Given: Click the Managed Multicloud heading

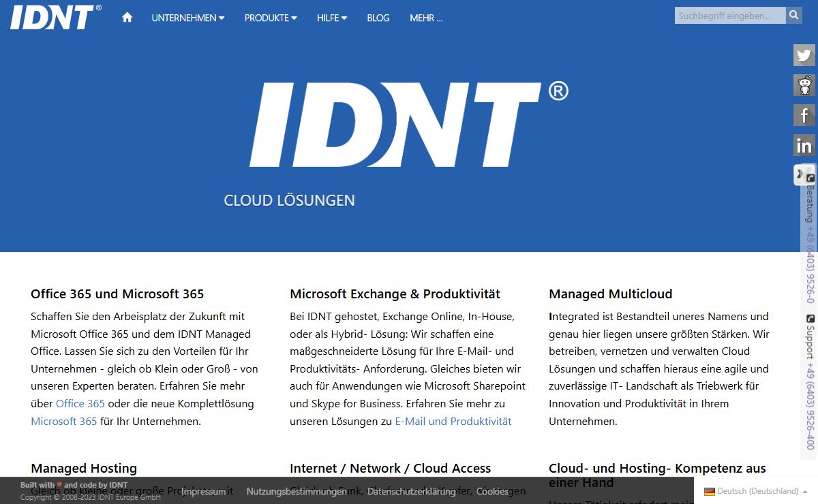Looking at the screenshot, I should (611, 294).
